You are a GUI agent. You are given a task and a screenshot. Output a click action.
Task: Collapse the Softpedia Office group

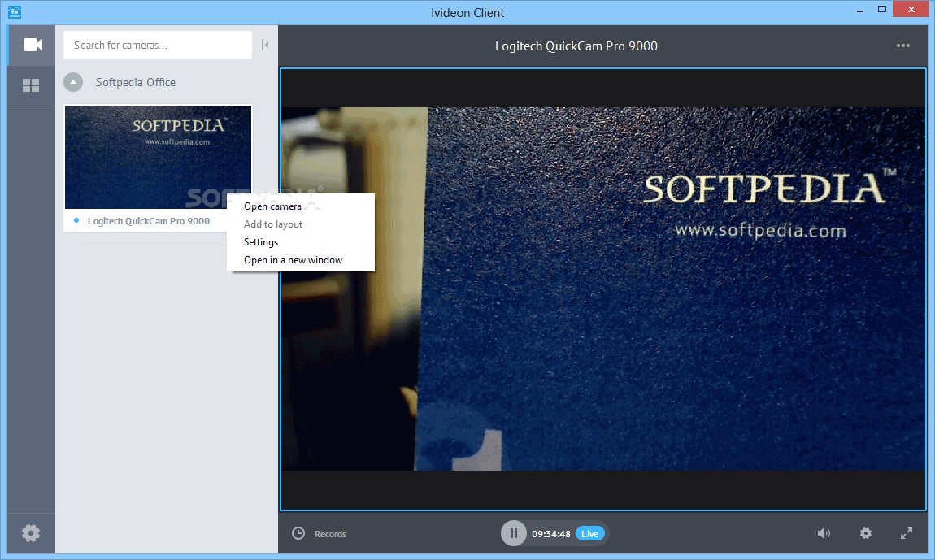73,82
